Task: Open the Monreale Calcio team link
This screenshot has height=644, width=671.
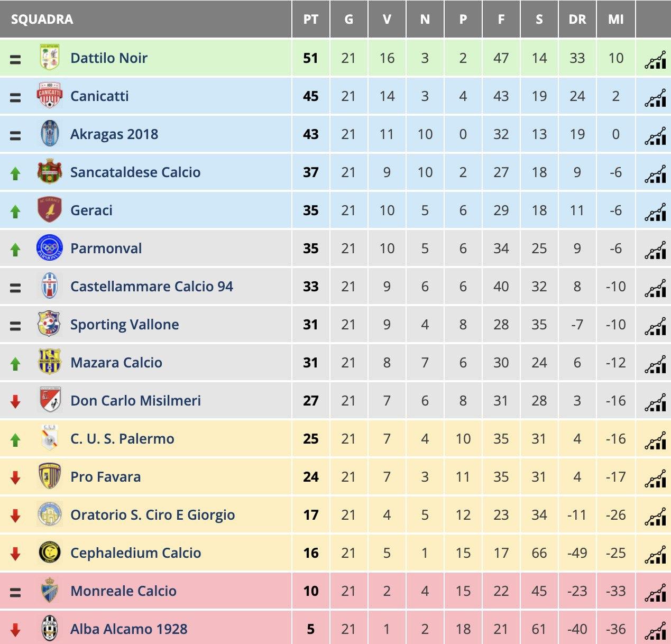Action: coord(124,591)
